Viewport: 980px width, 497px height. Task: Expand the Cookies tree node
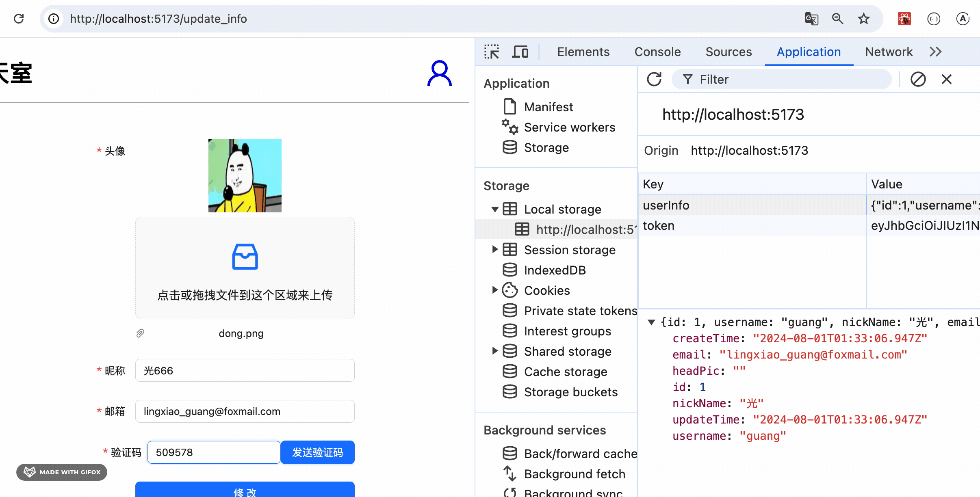point(494,290)
